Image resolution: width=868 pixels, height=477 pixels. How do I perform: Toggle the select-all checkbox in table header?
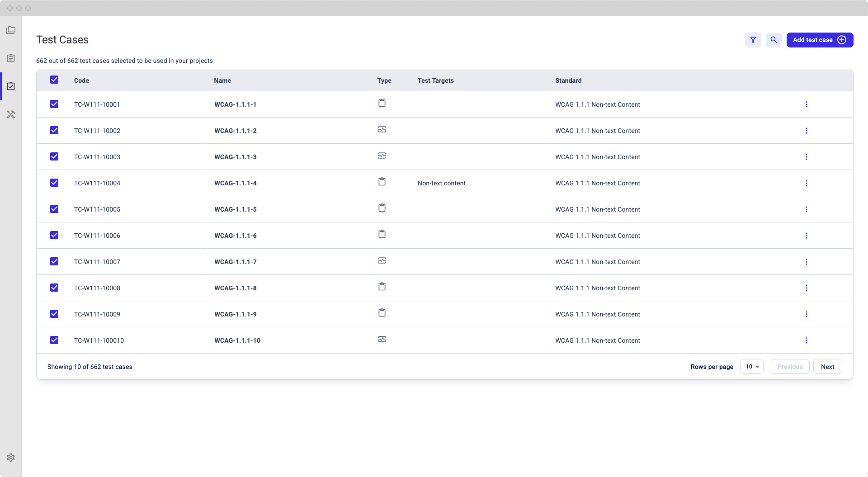coord(54,80)
